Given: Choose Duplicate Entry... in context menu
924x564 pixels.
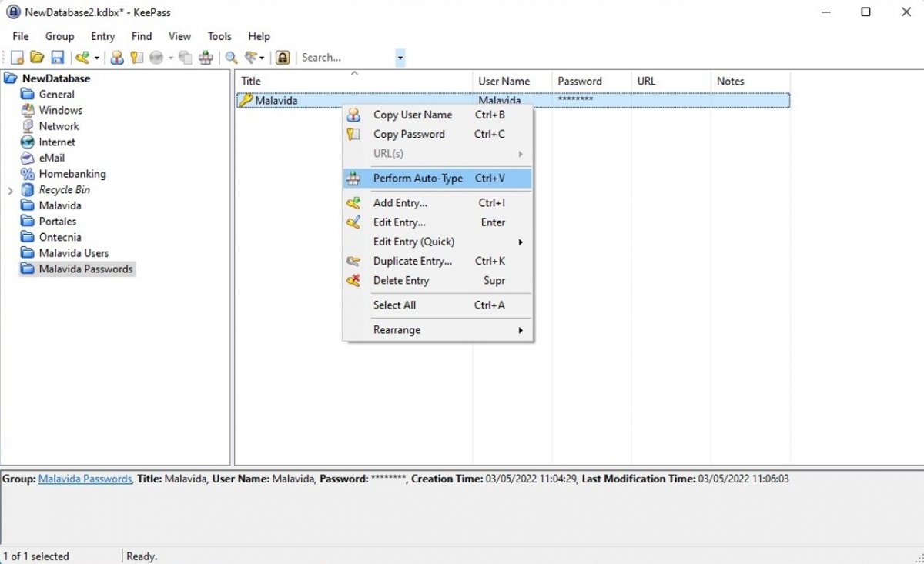Looking at the screenshot, I should pos(437,261).
